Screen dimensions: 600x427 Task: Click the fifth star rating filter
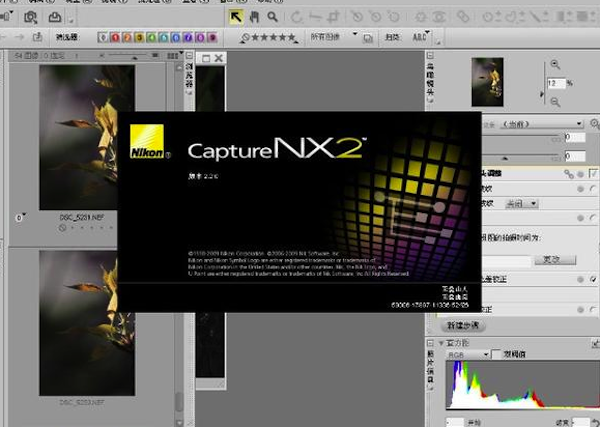pos(292,37)
